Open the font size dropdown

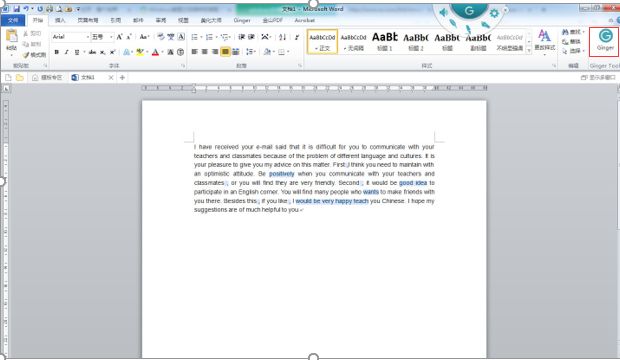[102, 37]
